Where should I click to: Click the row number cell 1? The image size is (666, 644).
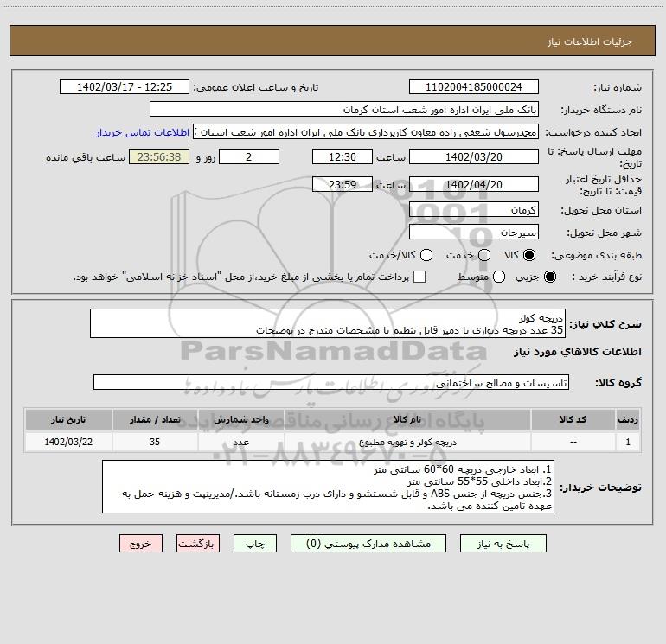[628, 442]
